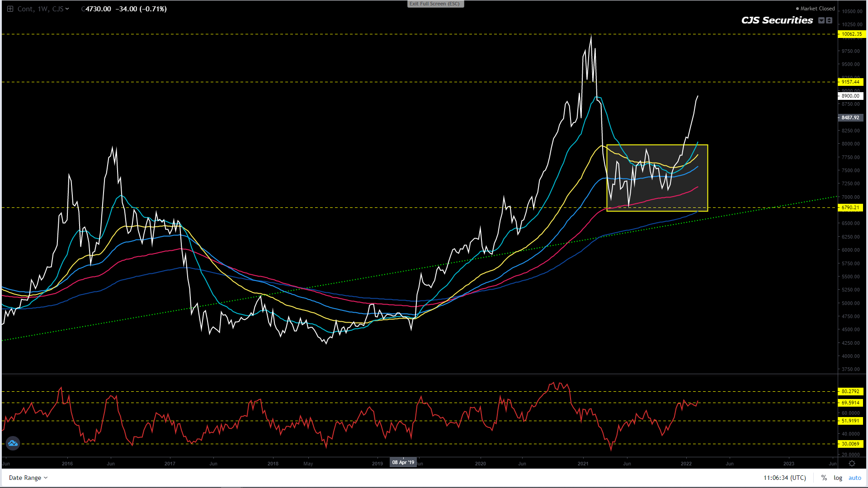The height and width of the screenshot is (488, 868).
Task: Toggle percent scale mode
Action: coord(824,478)
